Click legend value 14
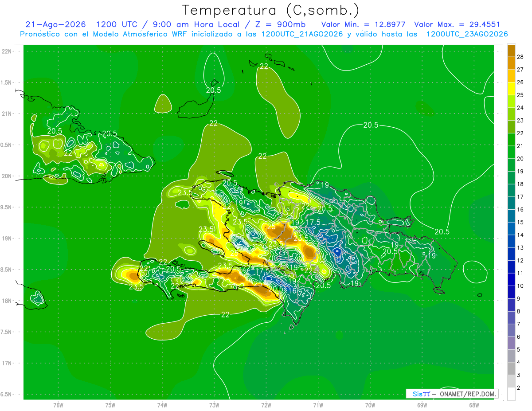This screenshot has width=532, height=411. (x=520, y=235)
